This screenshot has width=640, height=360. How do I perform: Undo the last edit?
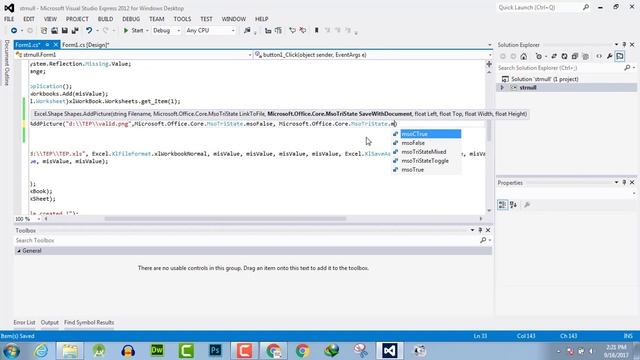89,31
